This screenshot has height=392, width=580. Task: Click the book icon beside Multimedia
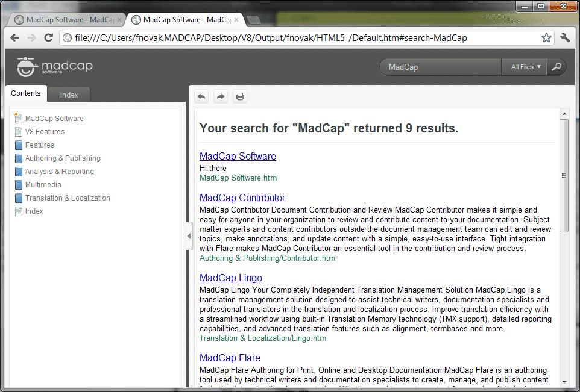pos(19,185)
